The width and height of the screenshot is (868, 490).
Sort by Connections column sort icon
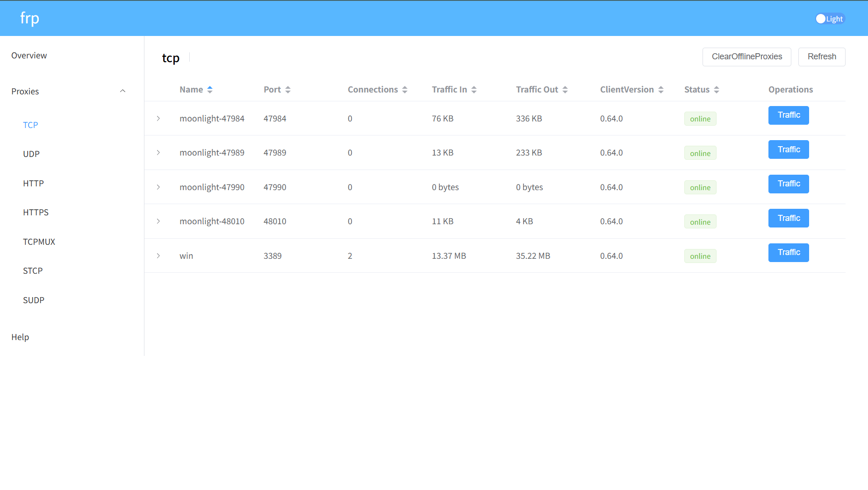point(405,90)
